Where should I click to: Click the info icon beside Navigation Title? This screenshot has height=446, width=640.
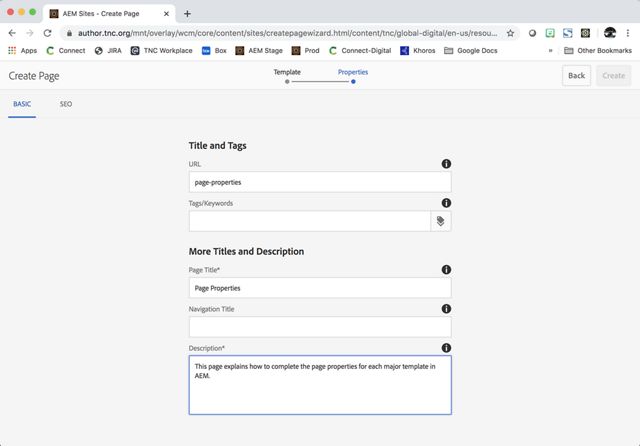point(446,309)
